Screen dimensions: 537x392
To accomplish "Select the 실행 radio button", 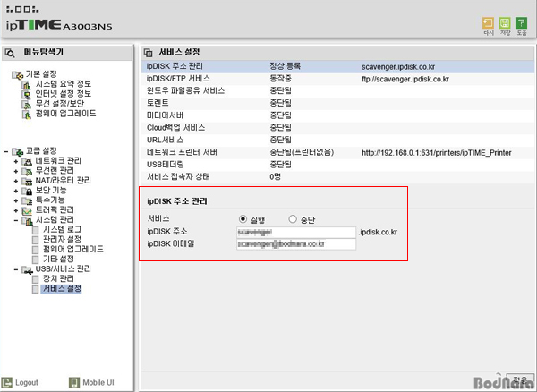I will pos(243,218).
